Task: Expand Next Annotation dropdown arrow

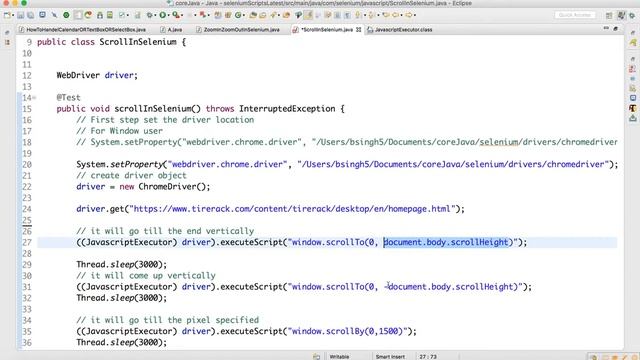Action: pos(364,15)
